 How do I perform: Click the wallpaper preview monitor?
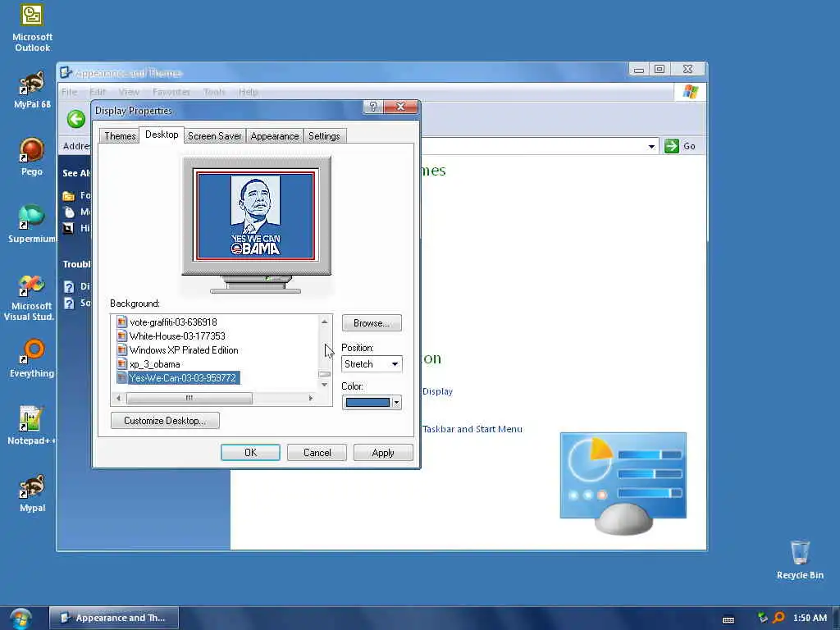click(x=256, y=224)
